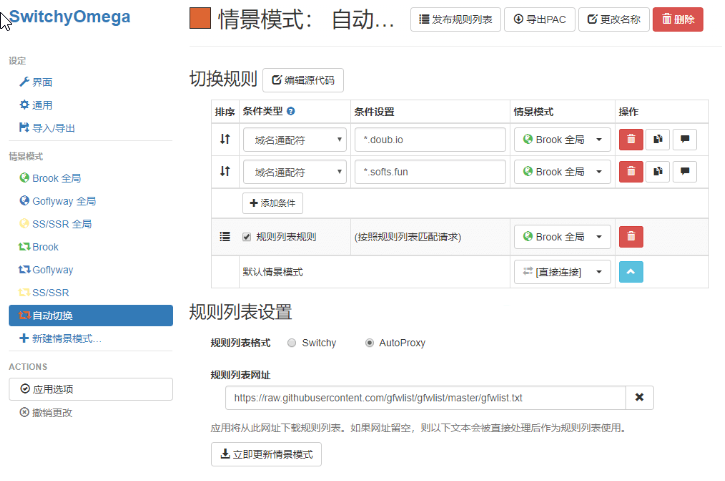The width and height of the screenshot is (725, 481).
Task: Click the rule list URL input field
Action: 425,398
